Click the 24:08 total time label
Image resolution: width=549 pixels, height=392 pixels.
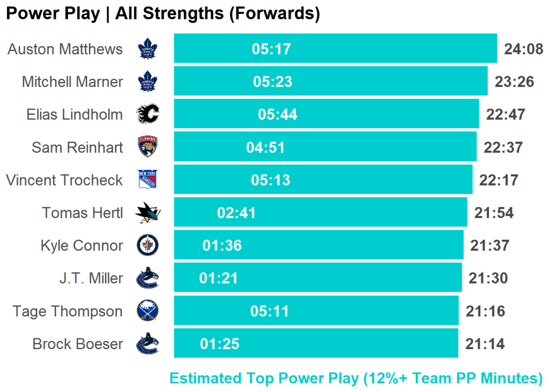(x=524, y=49)
